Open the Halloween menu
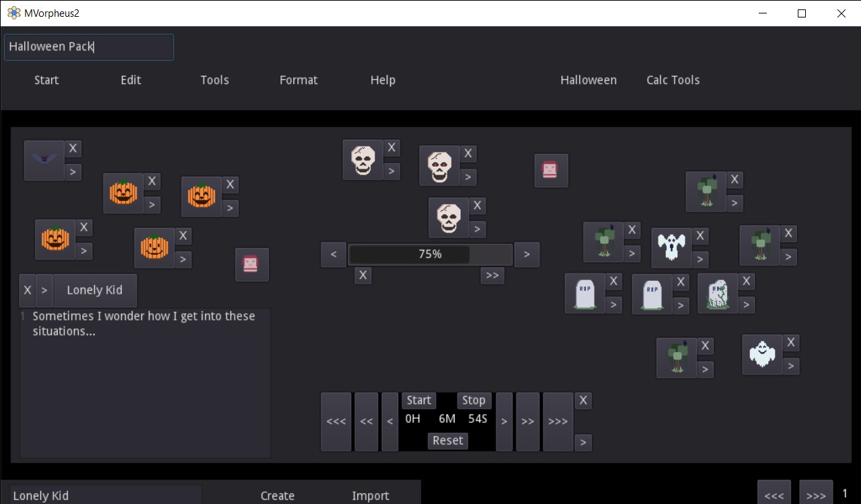Viewport: 861px width, 504px height. pyautogui.click(x=588, y=80)
